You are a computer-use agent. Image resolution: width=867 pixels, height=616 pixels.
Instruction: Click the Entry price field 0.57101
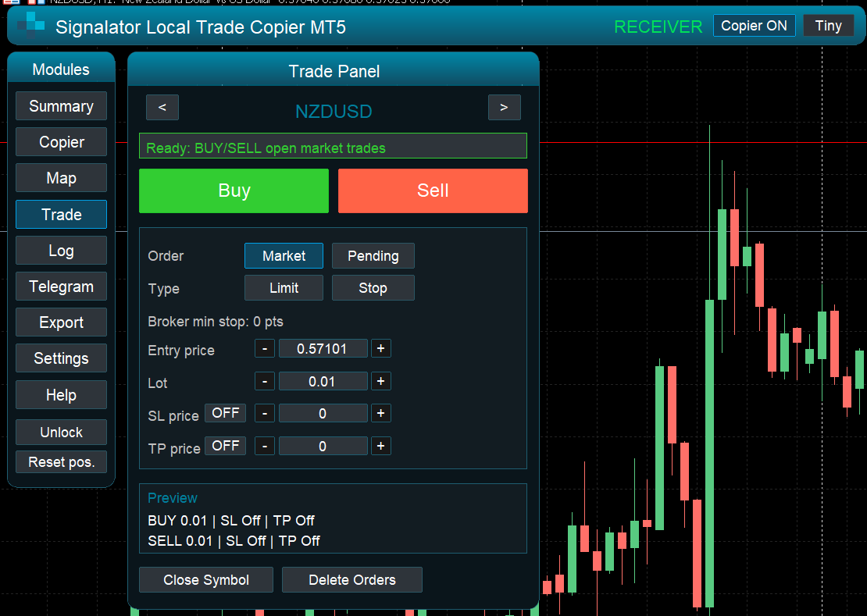[323, 349]
